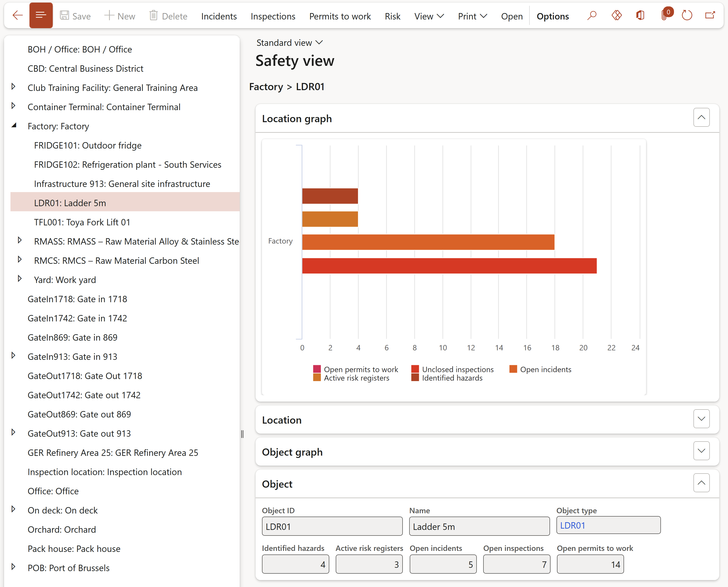728x587 pixels.
Task: Click the Open menu item
Action: tap(512, 16)
